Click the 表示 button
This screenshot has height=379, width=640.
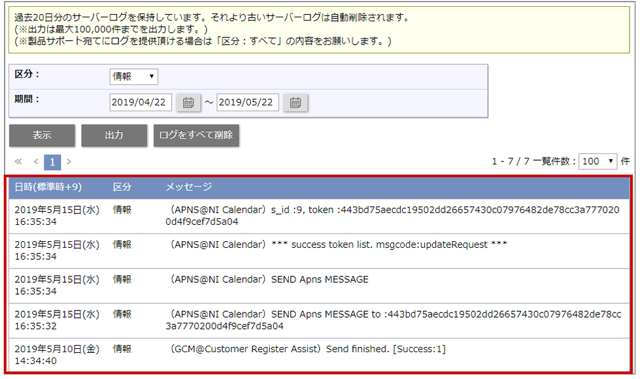point(42,135)
